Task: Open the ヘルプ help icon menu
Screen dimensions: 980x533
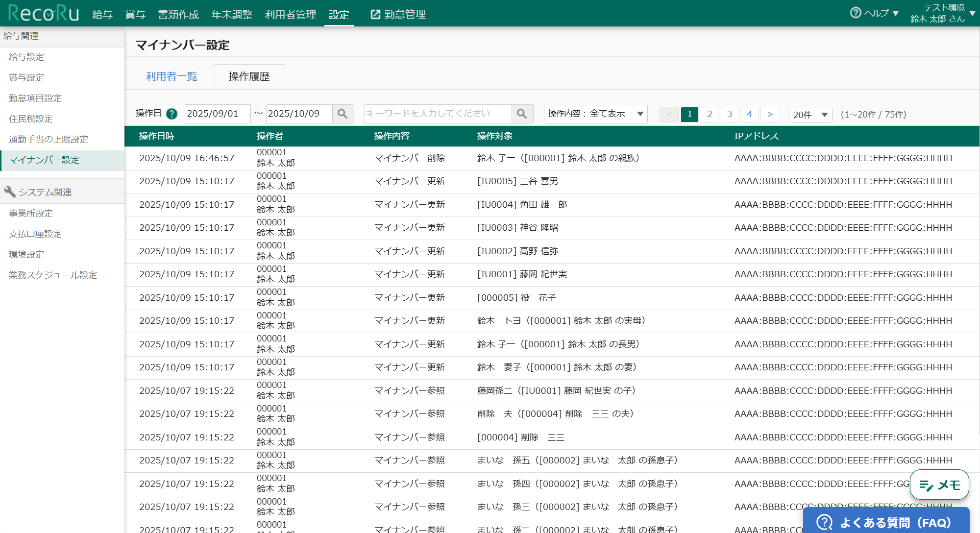Action: point(856,13)
